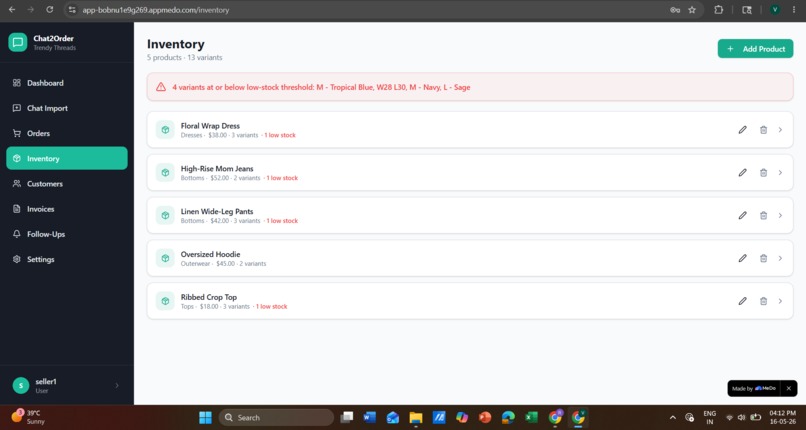This screenshot has width=806, height=430.
Task: Edit the Linen Wide-Leg Pants product
Action: pos(742,215)
